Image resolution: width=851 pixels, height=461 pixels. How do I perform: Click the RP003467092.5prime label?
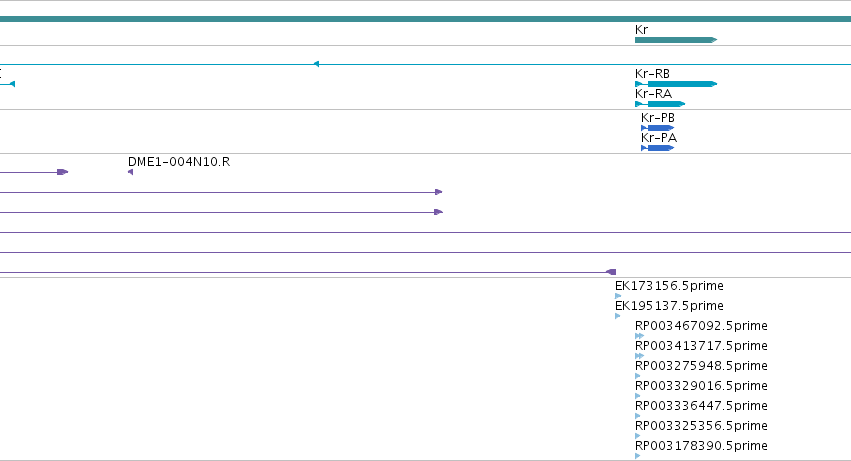click(701, 326)
